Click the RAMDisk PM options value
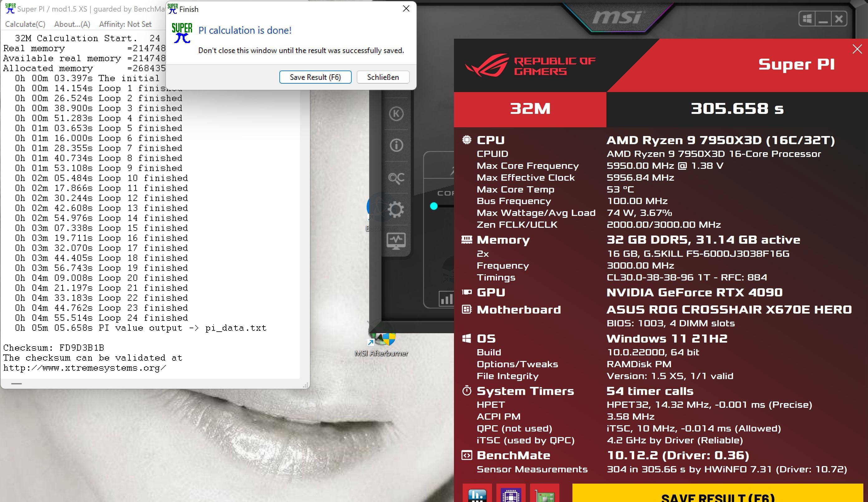This screenshot has width=868, height=502. [639, 364]
